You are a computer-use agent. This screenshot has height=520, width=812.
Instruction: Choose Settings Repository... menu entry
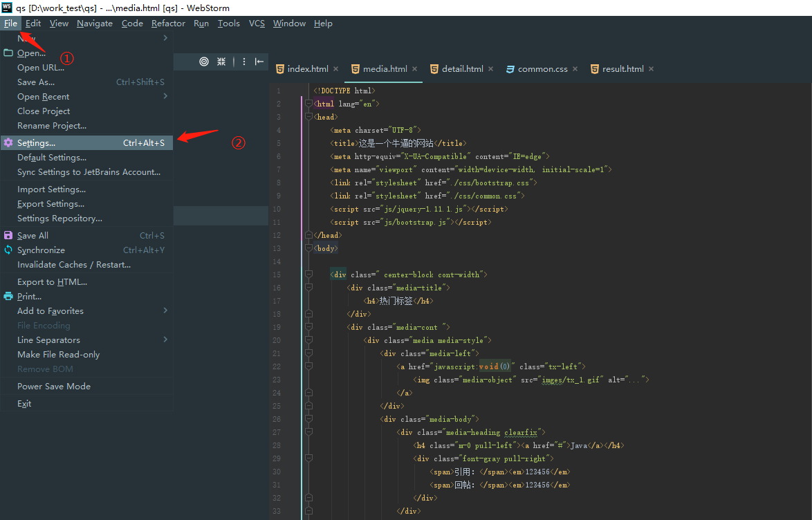pyautogui.click(x=86, y=218)
